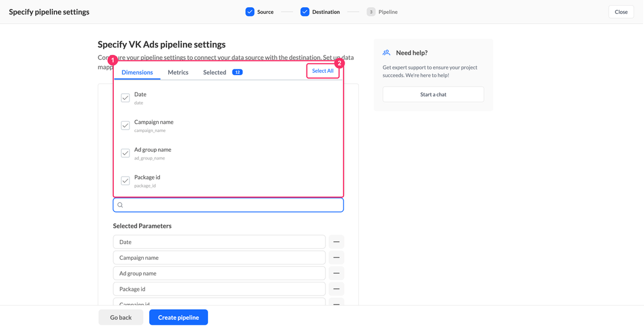This screenshot has width=644, height=329.
Task: Uncheck the Ad group name checkbox
Action: point(125,153)
